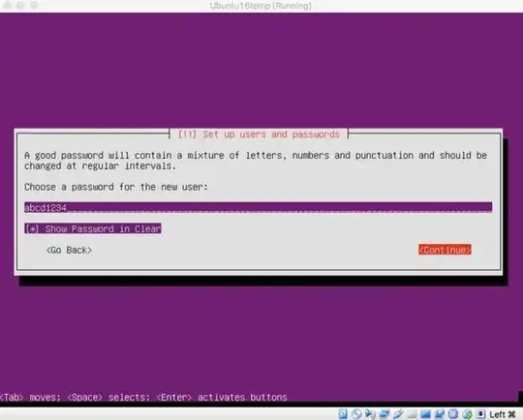Open the network adapters status icon
523x420 pixels.
pos(385,414)
